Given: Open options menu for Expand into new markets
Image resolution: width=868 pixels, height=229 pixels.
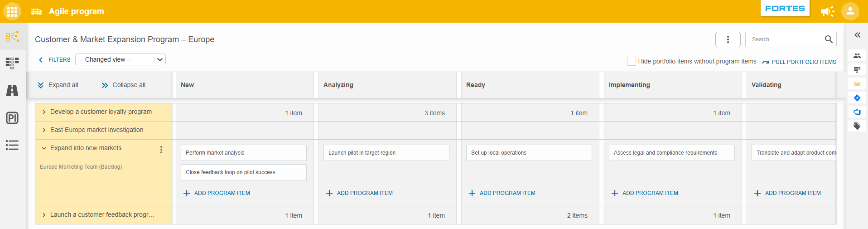Looking at the screenshot, I should [x=161, y=150].
